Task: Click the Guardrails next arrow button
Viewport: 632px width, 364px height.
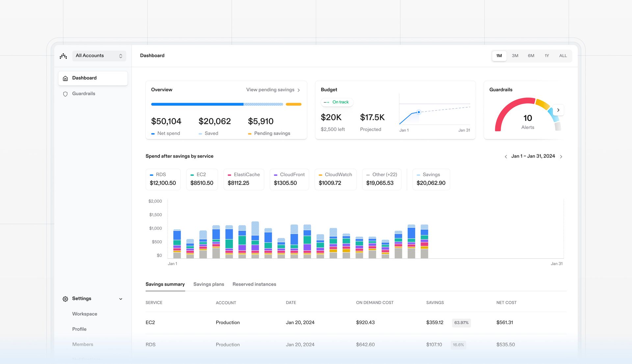Action: click(x=558, y=110)
